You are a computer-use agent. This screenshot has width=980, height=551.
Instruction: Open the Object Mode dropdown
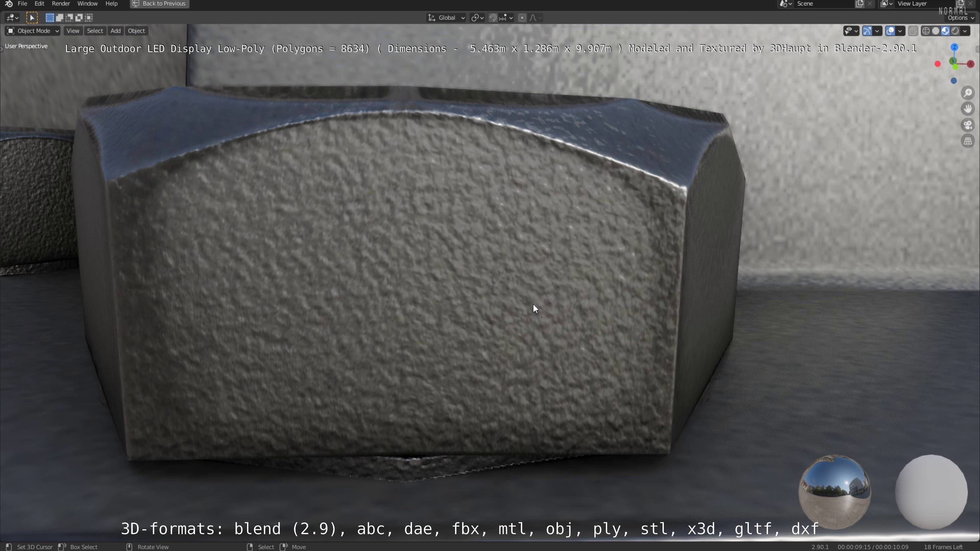33,31
